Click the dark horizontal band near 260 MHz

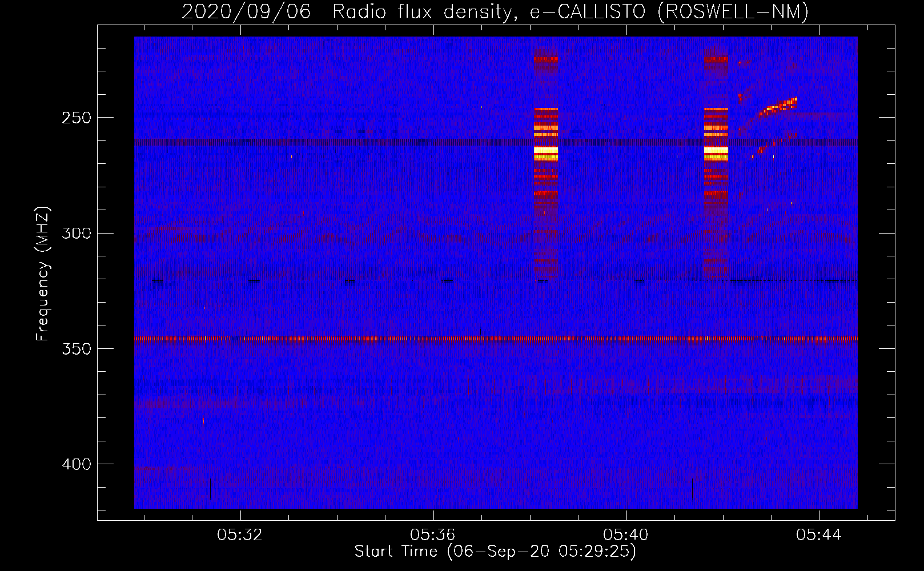[496, 142]
